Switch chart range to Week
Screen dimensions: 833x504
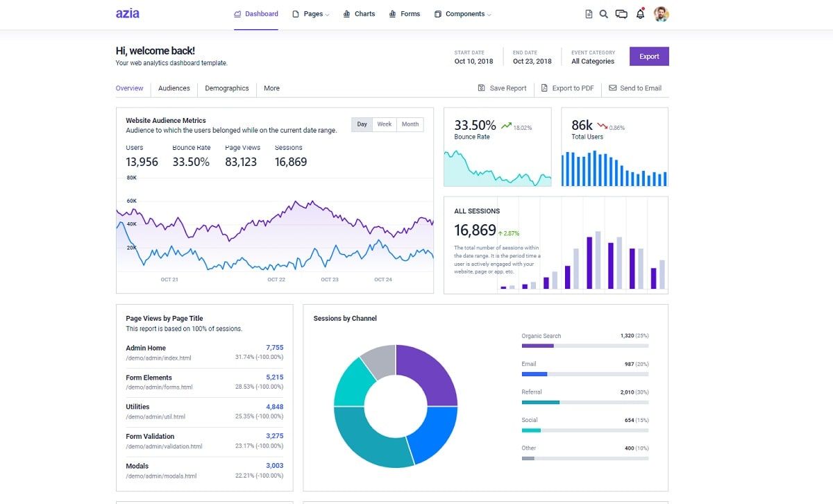pyautogui.click(x=385, y=124)
